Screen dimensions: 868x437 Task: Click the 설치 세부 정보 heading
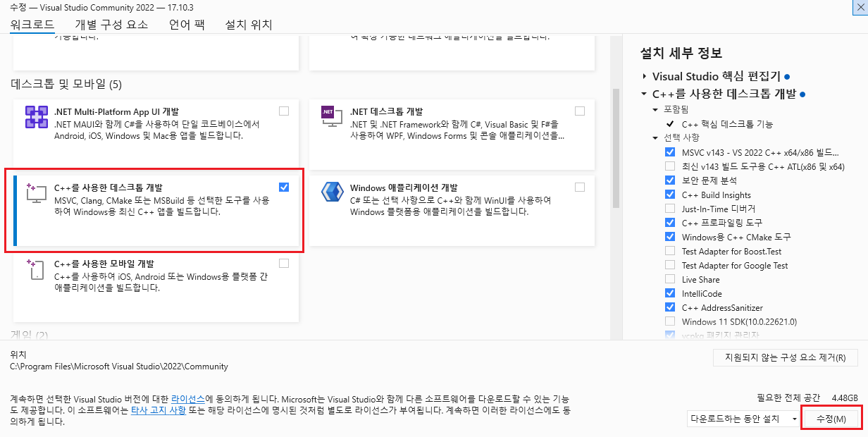click(x=681, y=54)
